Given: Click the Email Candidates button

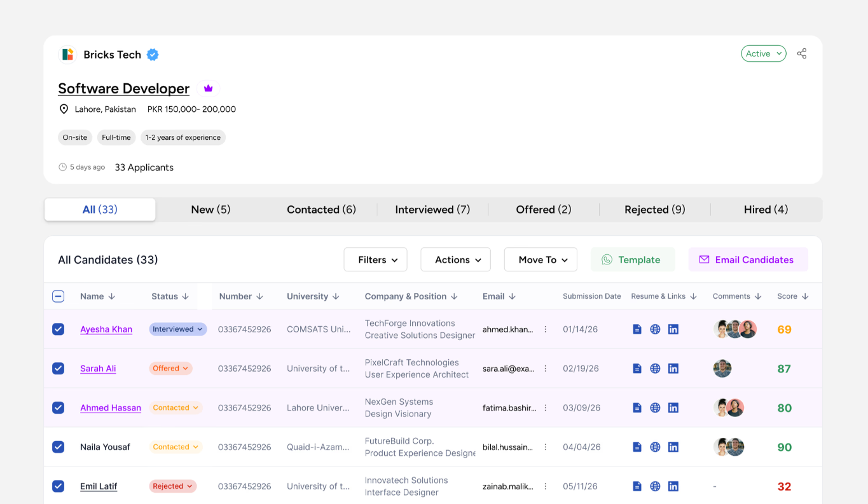Looking at the screenshot, I should 748,259.
